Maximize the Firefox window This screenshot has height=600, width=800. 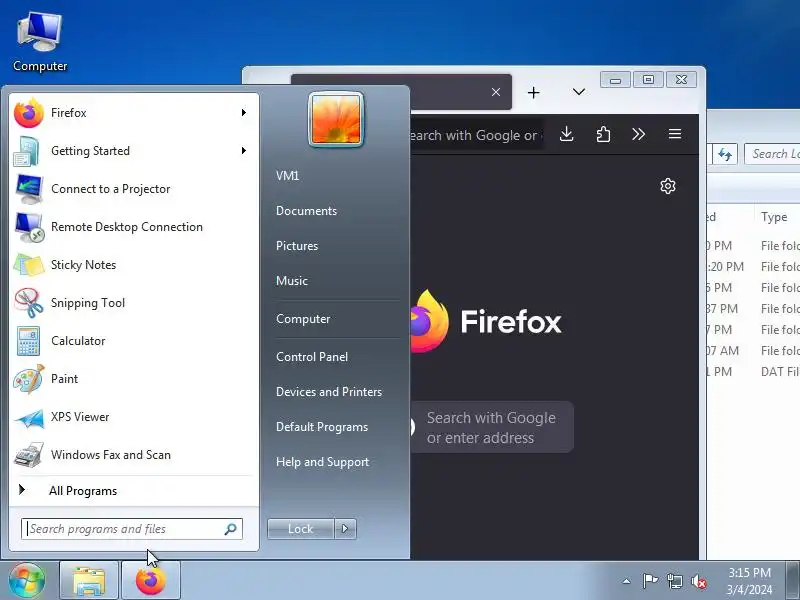648,80
